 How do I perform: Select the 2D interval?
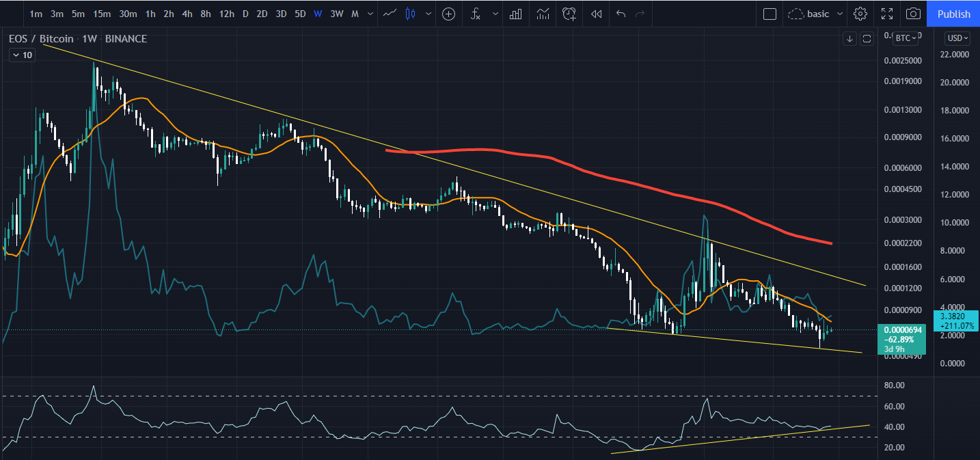262,14
